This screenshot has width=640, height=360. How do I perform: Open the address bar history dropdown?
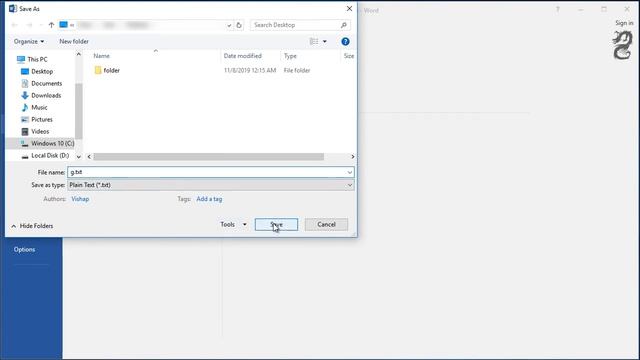coord(229,25)
